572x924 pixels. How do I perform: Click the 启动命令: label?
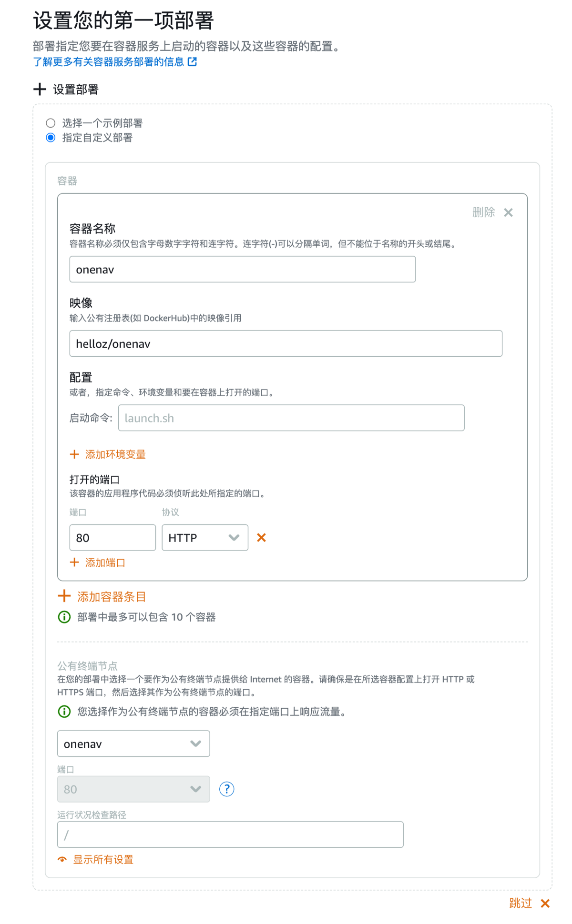click(91, 418)
